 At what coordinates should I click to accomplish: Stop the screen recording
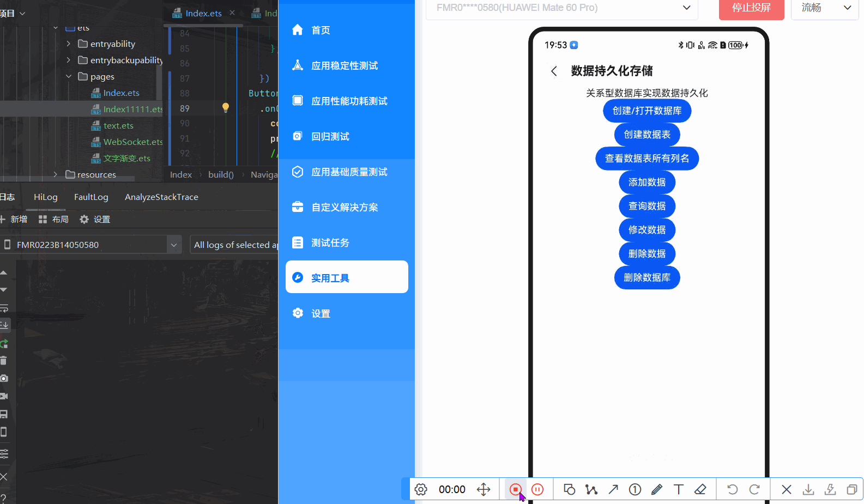pyautogui.click(x=515, y=489)
